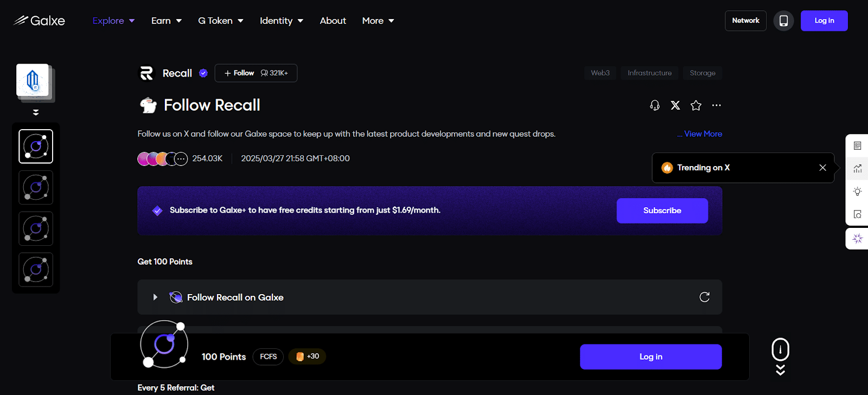Click the top Log in button
The image size is (868, 395).
pos(824,21)
